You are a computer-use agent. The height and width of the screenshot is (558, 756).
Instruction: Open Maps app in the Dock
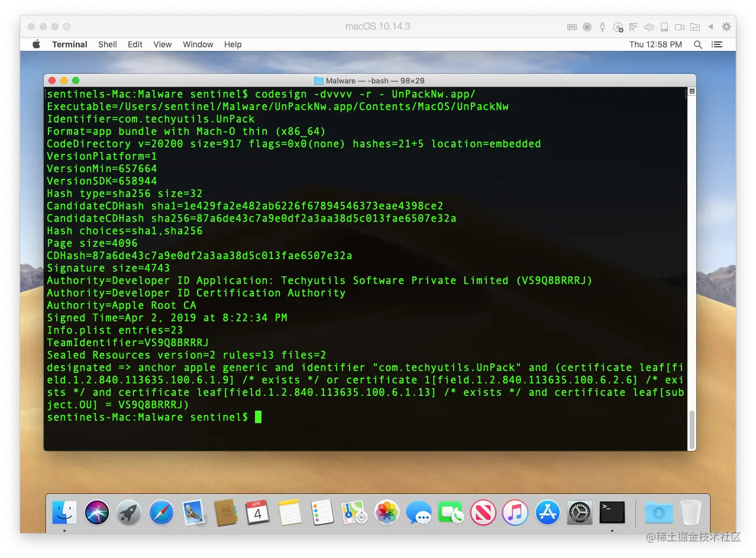(354, 512)
